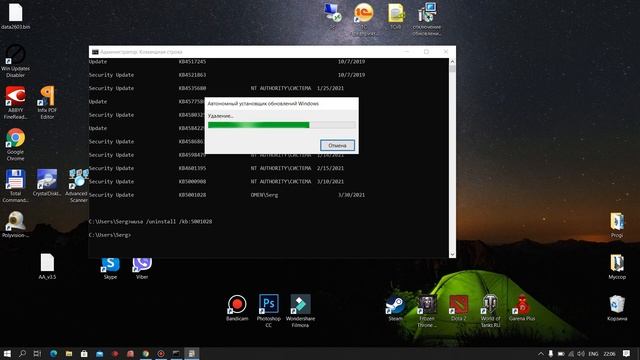Launch Win Updates Disabler shortcut

click(16, 60)
